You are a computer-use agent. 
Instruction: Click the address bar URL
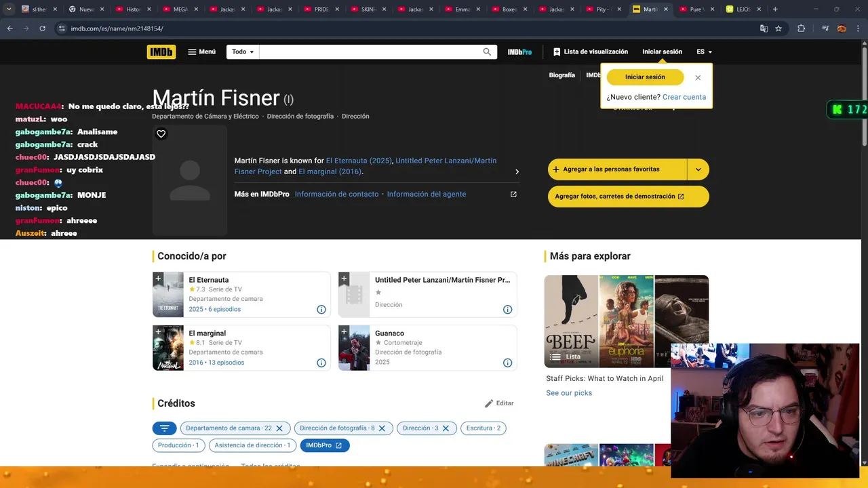coord(117,28)
